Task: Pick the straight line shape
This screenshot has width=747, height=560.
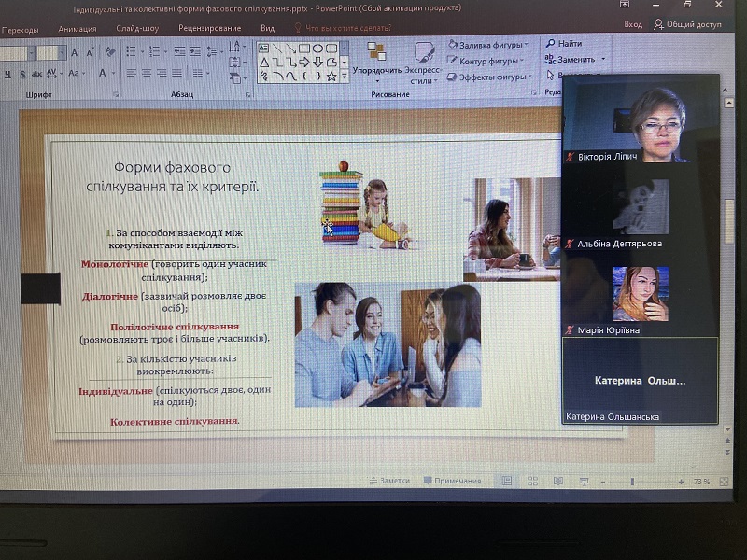Action: point(277,49)
